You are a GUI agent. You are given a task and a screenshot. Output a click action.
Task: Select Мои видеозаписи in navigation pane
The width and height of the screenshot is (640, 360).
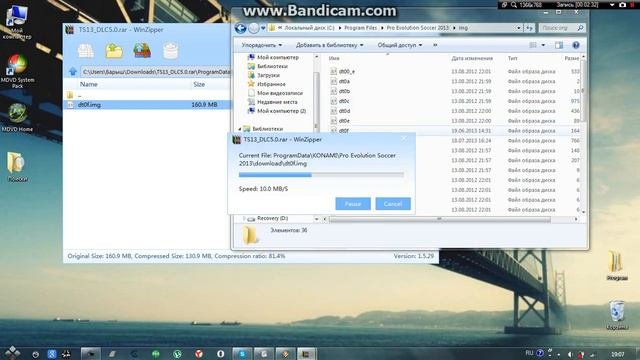pos(280,93)
